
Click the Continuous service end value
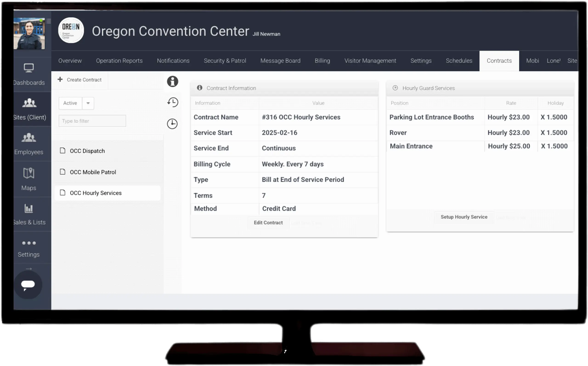pyautogui.click(x=279, y=148)
